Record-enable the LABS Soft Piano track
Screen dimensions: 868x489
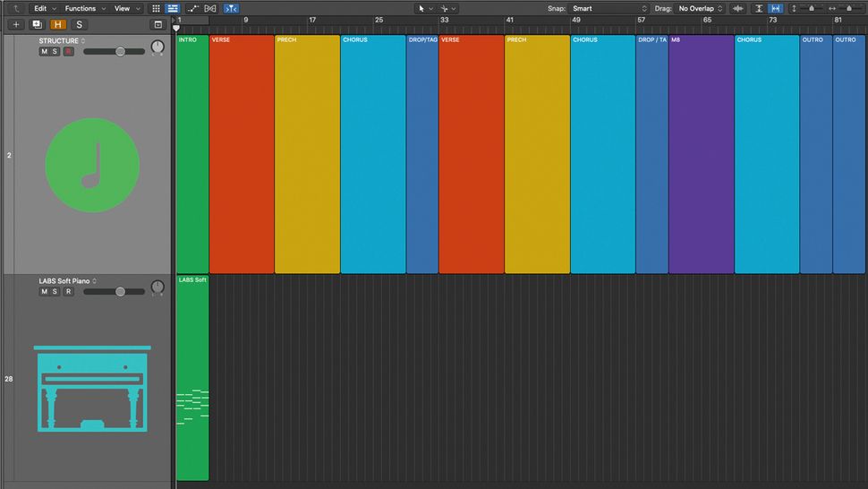click(68, 291)
